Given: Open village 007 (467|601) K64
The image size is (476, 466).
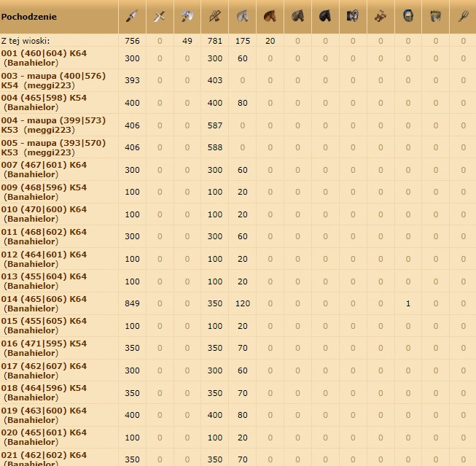Looking at the screenshot, I should point(44,165).
